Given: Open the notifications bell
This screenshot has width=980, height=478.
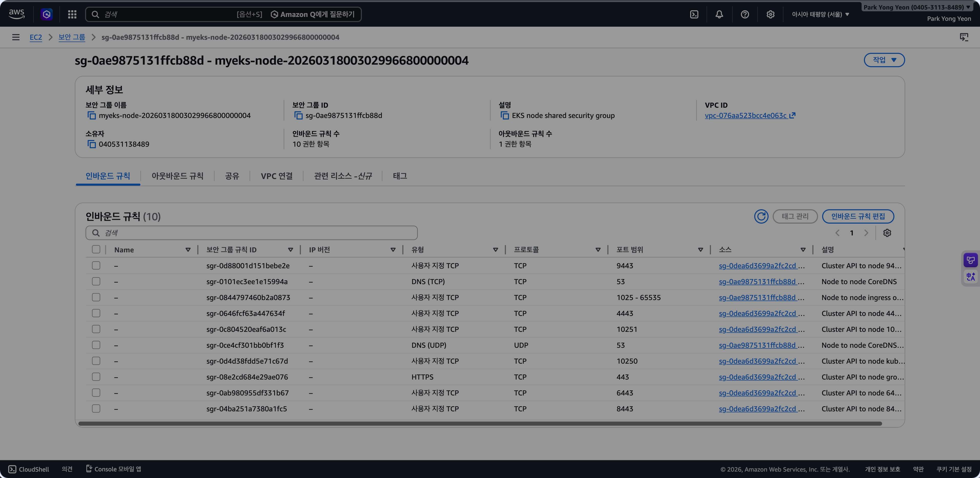Looking at the screenshot, I should point(719,14).
